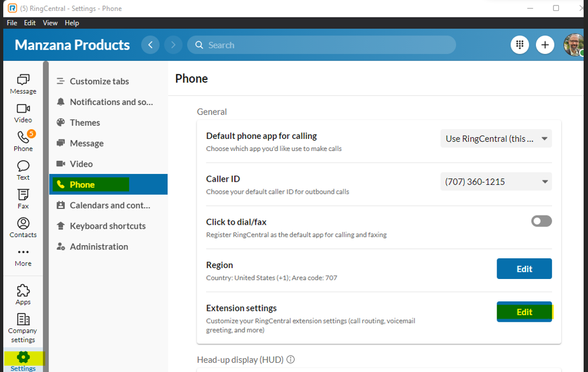The width and height of the screenshot is (588, 372).
Task: Select Themes settings section
Action: pyautogui.click(x=108, y=123)
